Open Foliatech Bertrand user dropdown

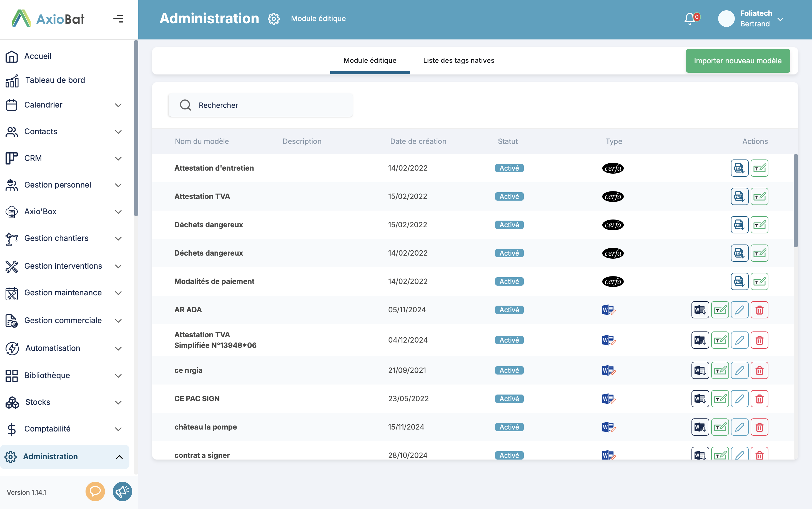[x=780, y=19]
